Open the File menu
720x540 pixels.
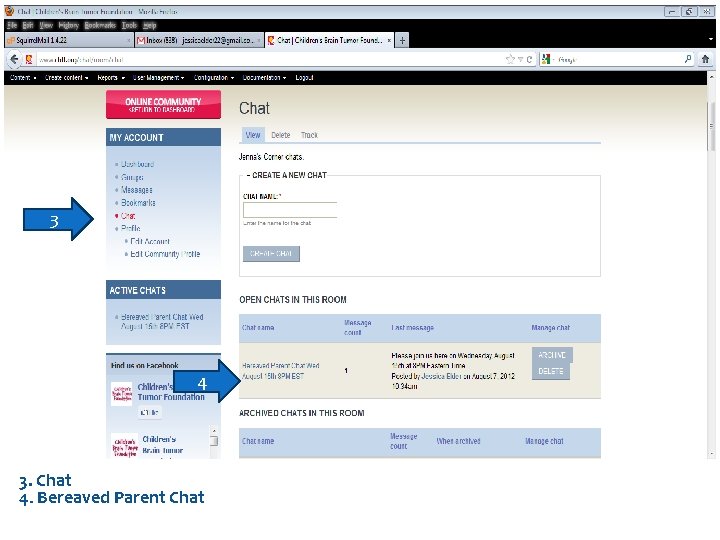coord(12,25)
